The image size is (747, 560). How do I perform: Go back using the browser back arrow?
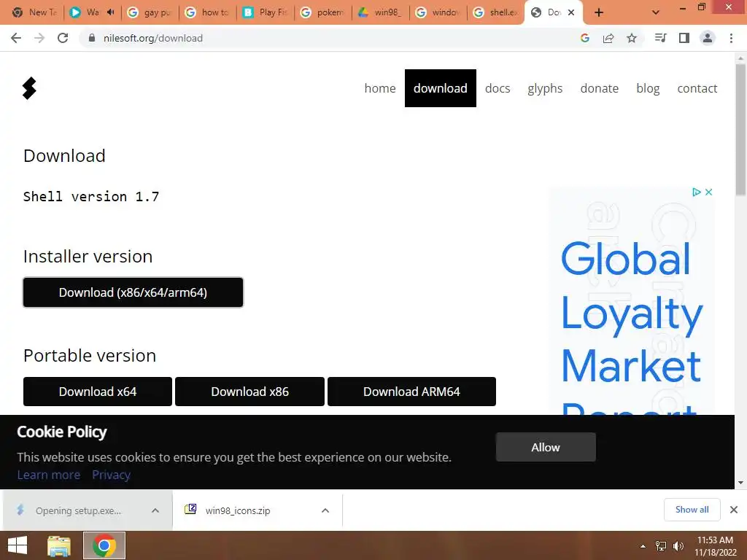point(16,38)
